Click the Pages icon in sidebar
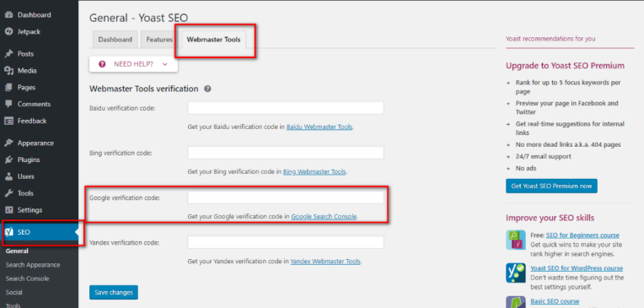Screen dimensions: 644x308 click(x=9, y=88)
